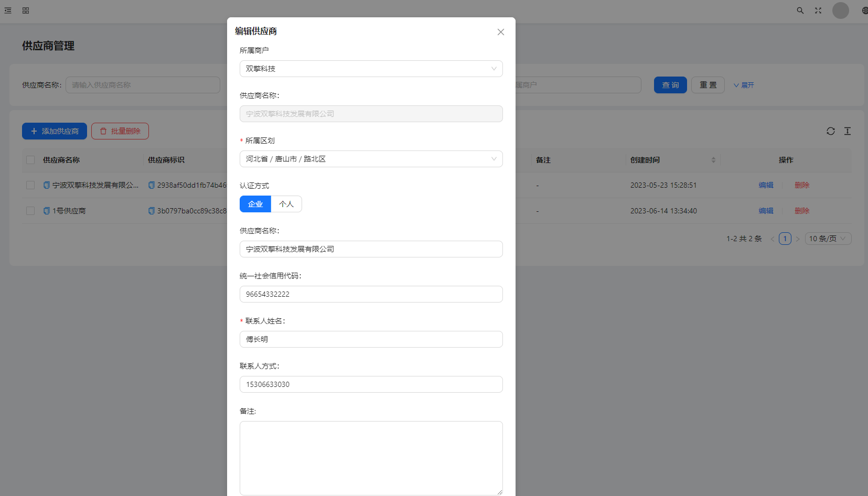
Task: Click the 供应商标识 column header
Action: (166, 160)
